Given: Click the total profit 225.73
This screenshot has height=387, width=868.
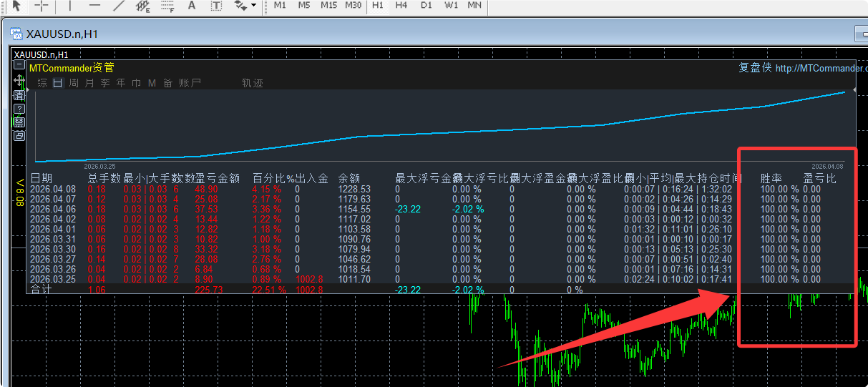Looking at the screenshot, I should coord(209,290).
